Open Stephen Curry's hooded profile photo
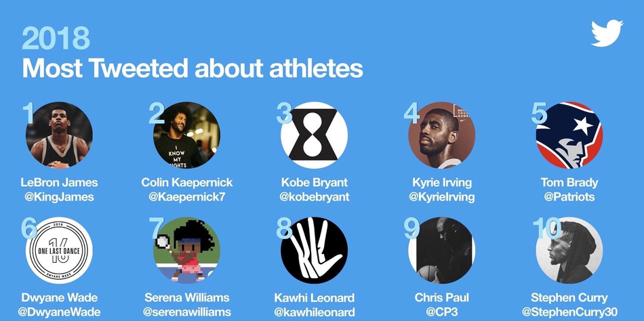The image size is (644, 321). (x=569, y=251)
